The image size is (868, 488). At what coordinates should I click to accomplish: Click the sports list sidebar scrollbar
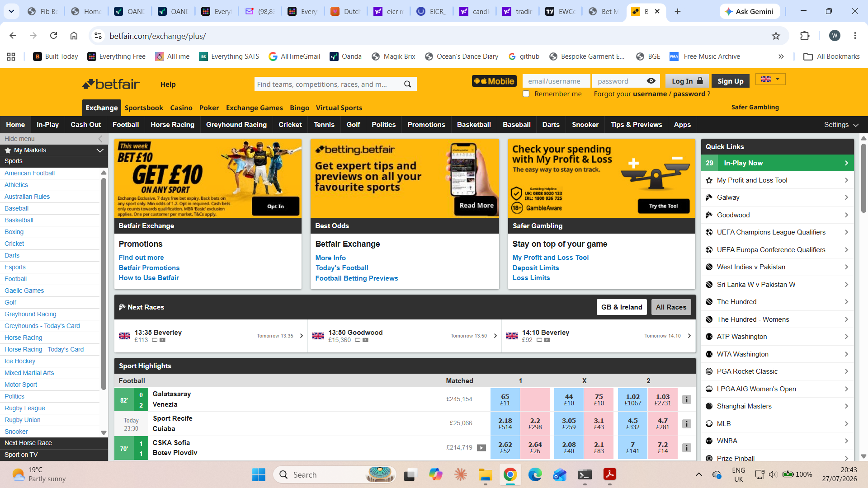click(104, 284)
